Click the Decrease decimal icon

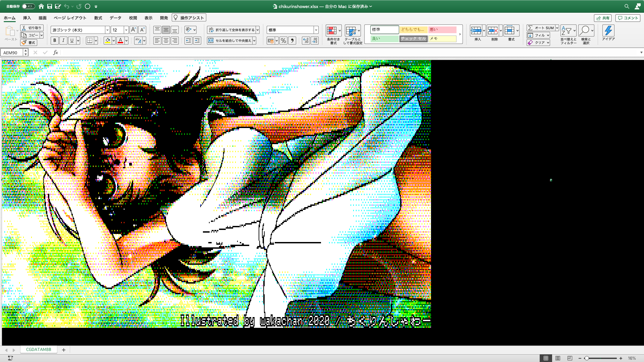coord(314,41)
